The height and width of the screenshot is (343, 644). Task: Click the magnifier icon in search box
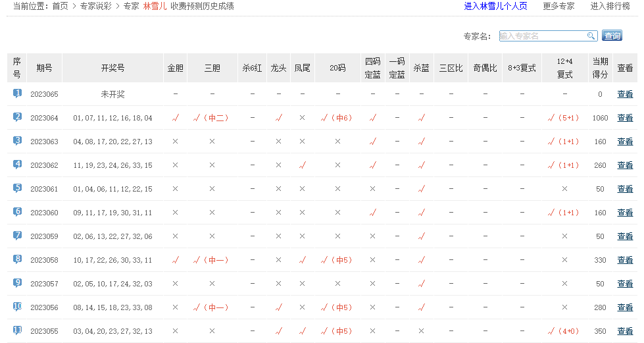tap(591, 36)
